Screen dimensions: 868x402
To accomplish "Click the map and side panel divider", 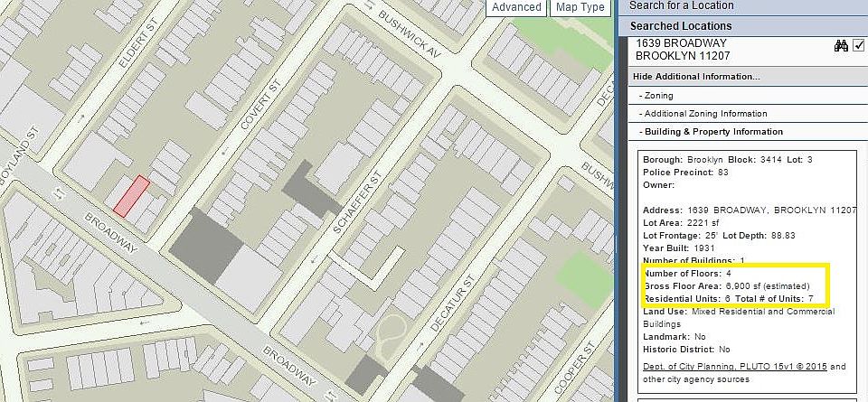I will pyautogui.click(x=615, y=201).
